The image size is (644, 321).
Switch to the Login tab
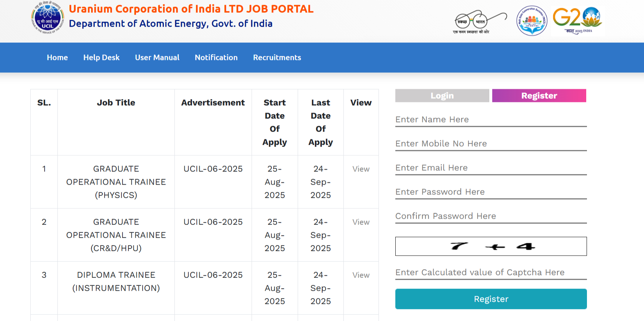442,96
